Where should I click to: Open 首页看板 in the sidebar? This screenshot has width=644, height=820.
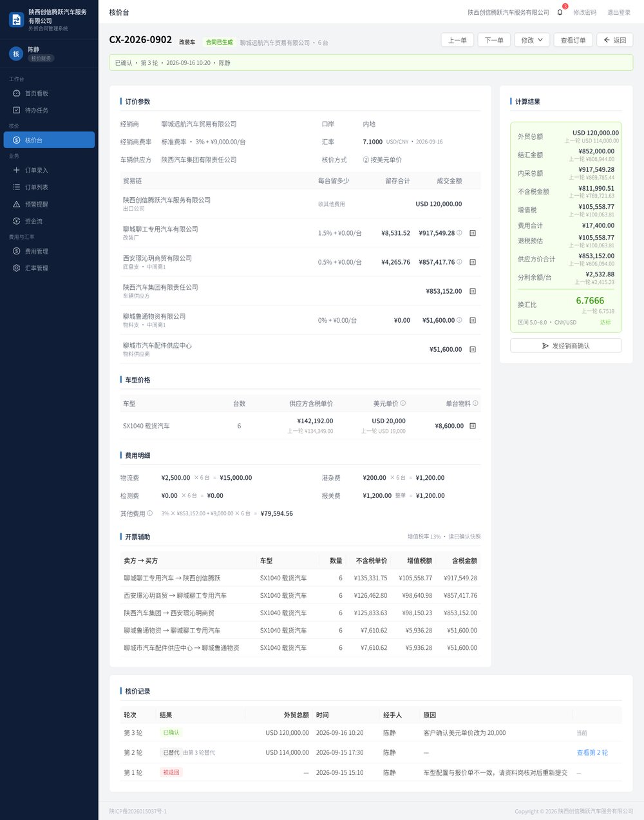pyautogui.click(x=49, y=93)
